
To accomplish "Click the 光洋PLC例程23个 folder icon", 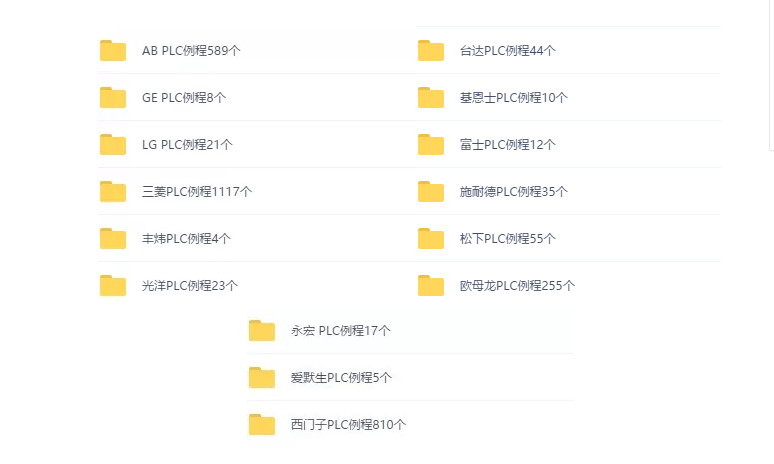I will coord(113,286).
